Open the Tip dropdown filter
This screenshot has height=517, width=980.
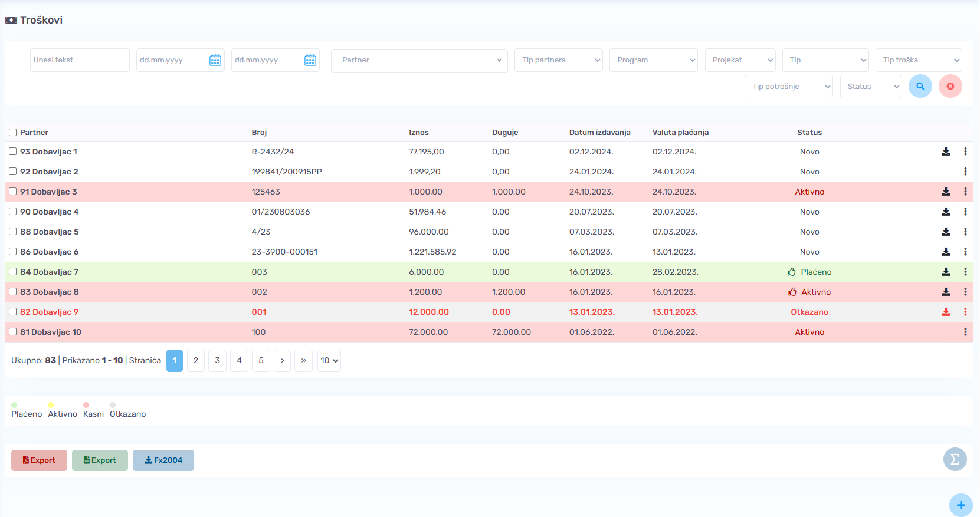click(x=825, y=60)
